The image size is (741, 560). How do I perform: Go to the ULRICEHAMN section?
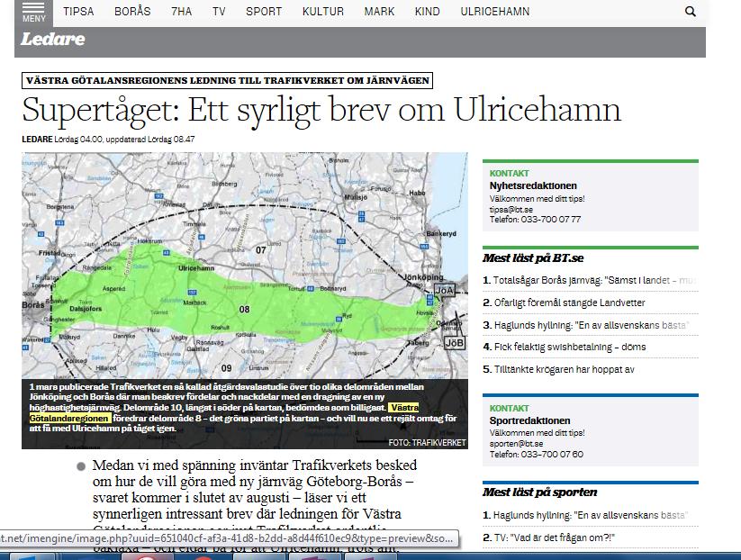(x=495, y=12)
